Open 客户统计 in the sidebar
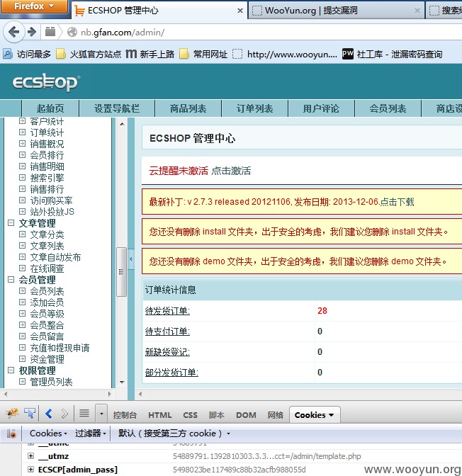462x476 pixels. click(47, 121)
